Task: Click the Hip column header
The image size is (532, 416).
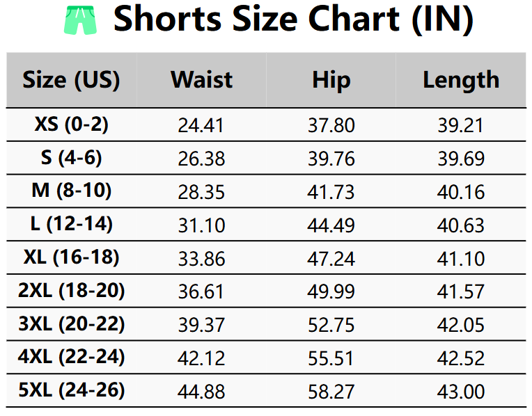Action: click(331, 80)
